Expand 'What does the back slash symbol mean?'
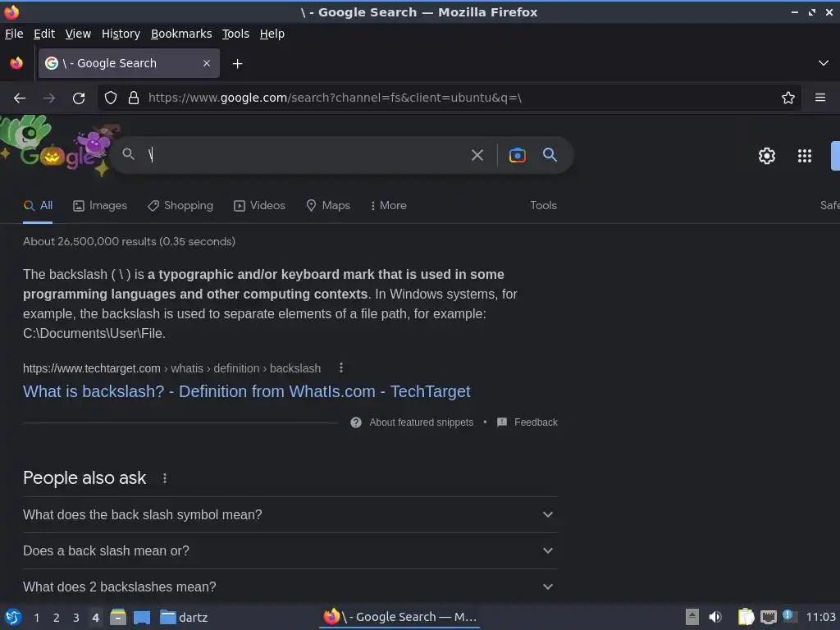The width and height of the screenshot is (840, 630). [x=290, y=515]
